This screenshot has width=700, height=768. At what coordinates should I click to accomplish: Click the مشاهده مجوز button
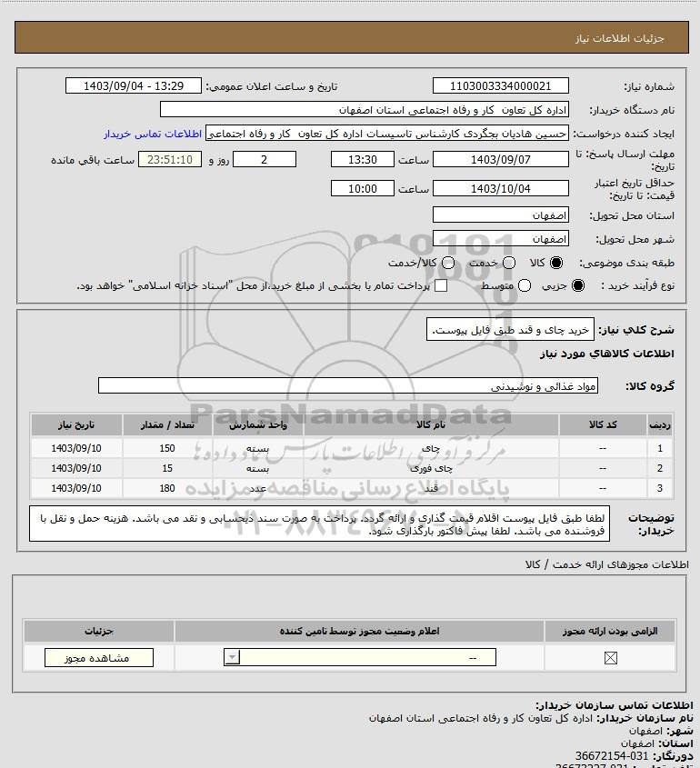point(98,658)
